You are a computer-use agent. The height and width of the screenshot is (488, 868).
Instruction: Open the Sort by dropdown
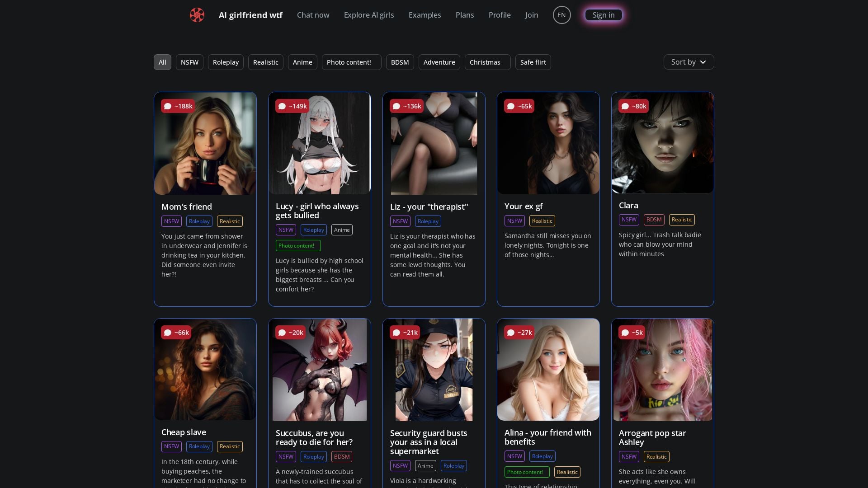tap(688, 62)
